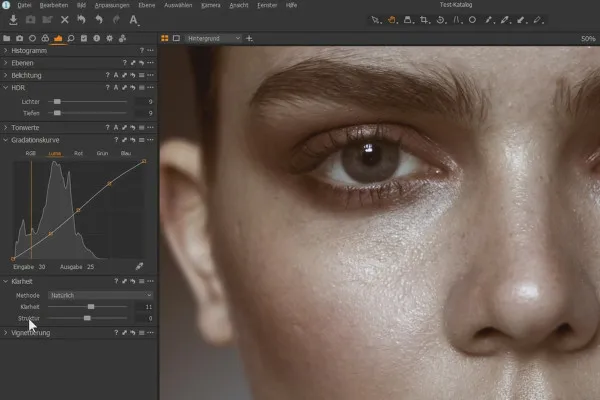The width and height of the screenshot is (600, 400).
Task: Add new layer with plus icon
Action: click(249, 38)
